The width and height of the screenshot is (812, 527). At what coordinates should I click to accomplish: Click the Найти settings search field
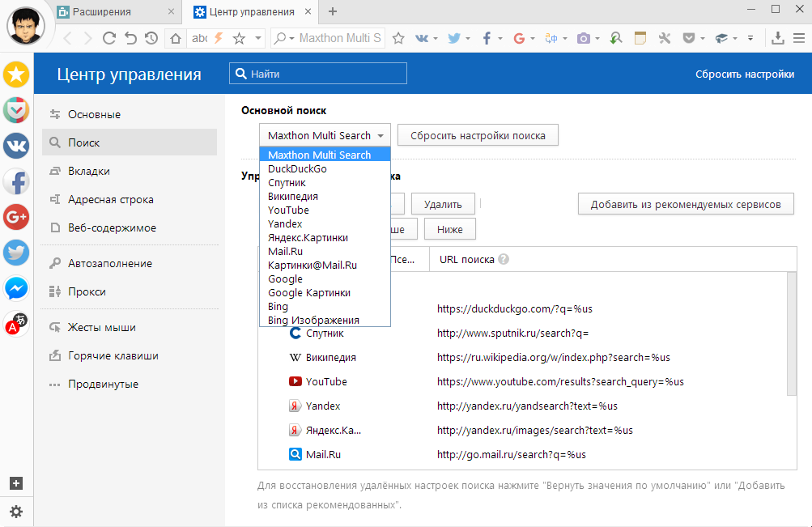pos(318,74)
